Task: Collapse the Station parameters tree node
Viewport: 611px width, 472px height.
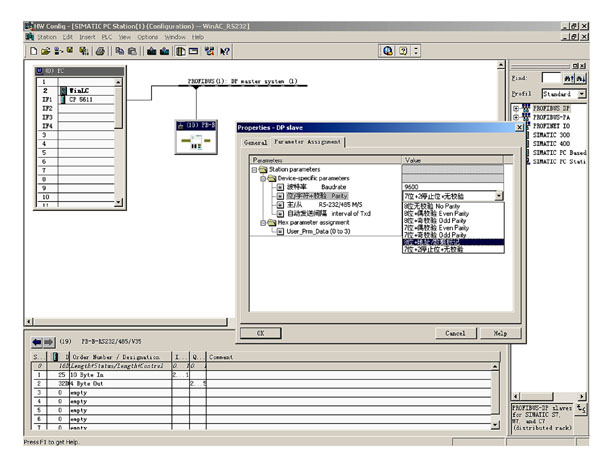Action: pos(254,170)
